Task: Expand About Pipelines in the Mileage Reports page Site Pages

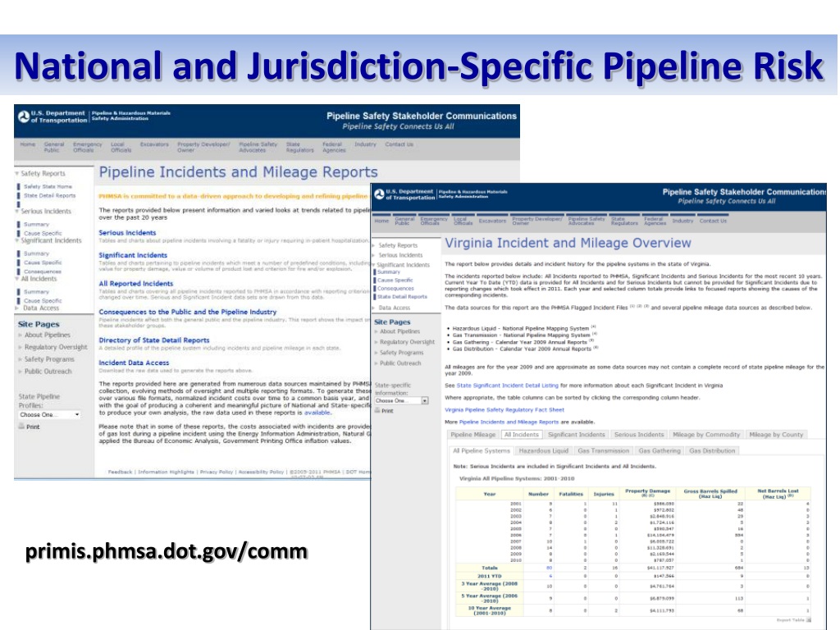Action: (x=21, y=335)
